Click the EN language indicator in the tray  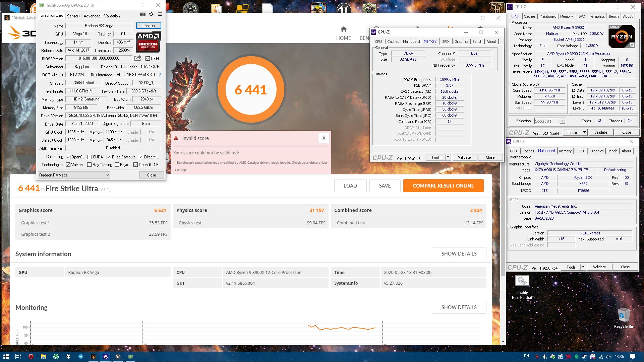click(526, 356)
